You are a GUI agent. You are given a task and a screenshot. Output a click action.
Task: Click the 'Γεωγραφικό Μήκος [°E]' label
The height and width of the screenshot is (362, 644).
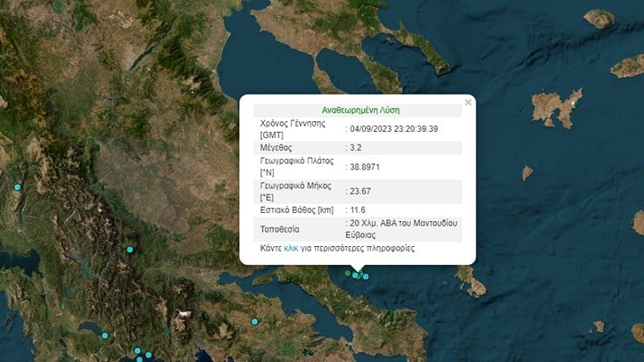(296, 192)
